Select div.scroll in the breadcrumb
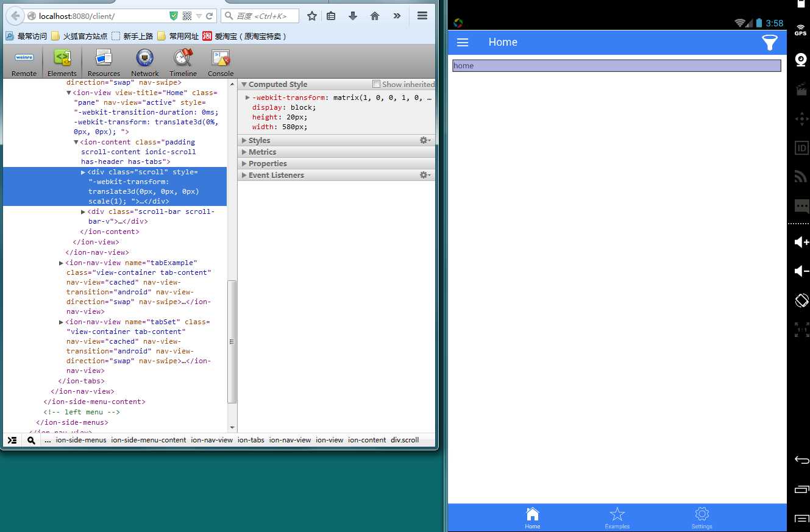This screenshot has width=810, height=532. 405,440
